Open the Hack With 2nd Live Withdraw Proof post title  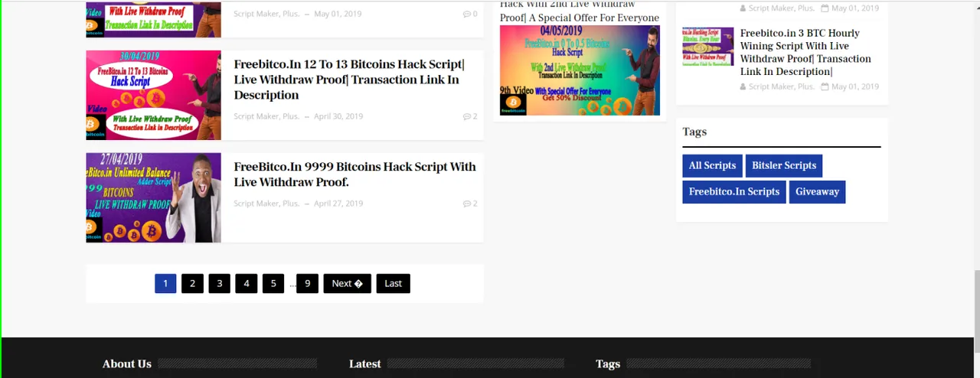point(580,11)
